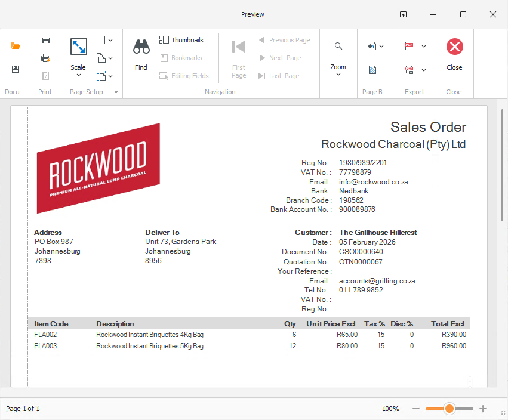Go to the First Page
508x420 pixels.
(239, 58)
